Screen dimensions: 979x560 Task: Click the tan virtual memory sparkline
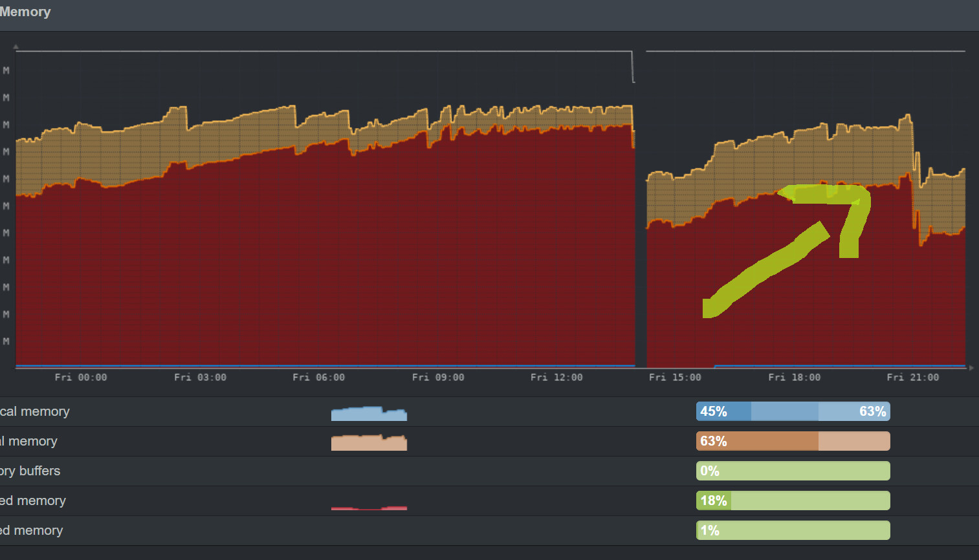(369, 442)
